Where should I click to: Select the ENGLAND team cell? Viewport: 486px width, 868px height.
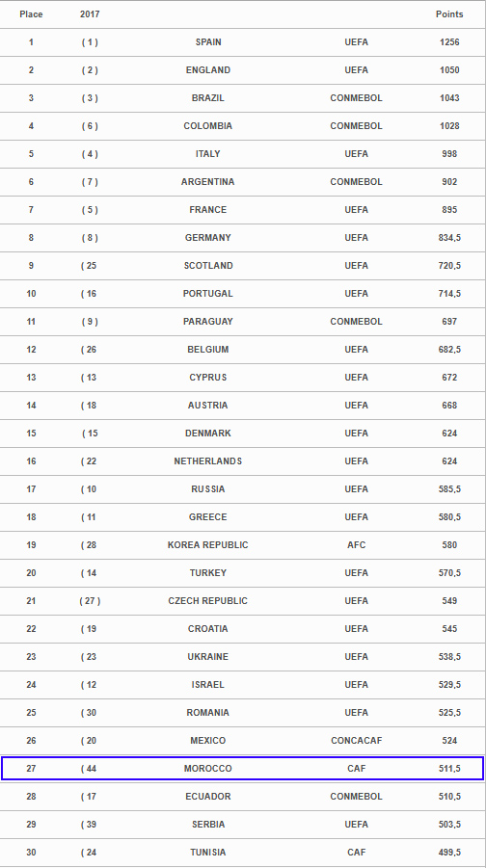tap(208, 70)
